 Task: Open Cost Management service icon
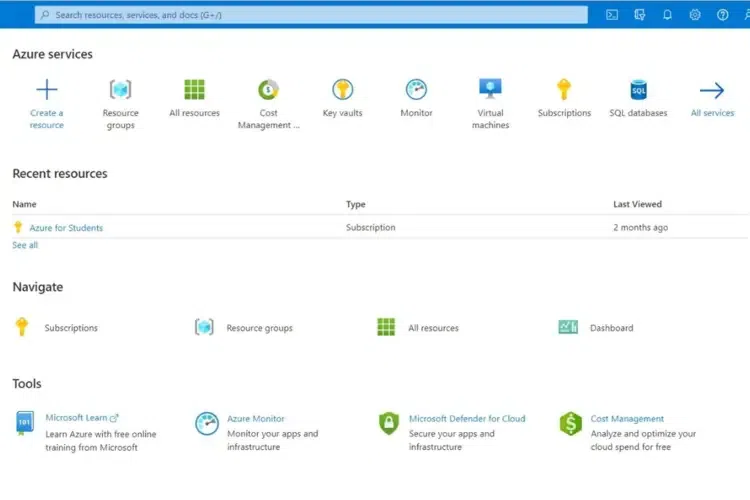tap(268, 89)
